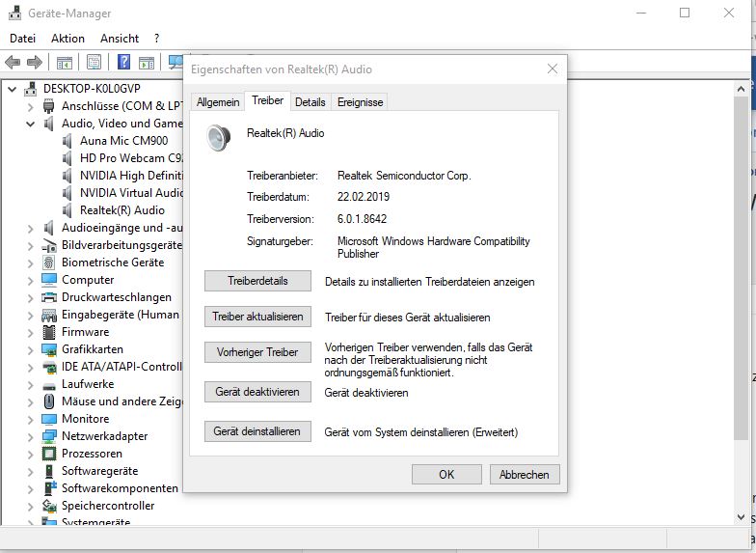Open the Ansicht menu
This screenshot has height=553, width=756.
coord(120,39)
